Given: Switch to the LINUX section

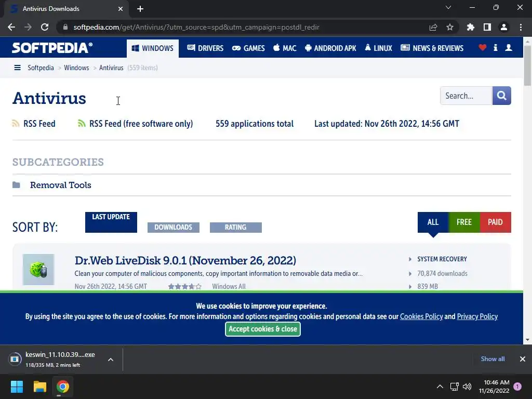Looking at the screenshot, I should click(378, 48).
